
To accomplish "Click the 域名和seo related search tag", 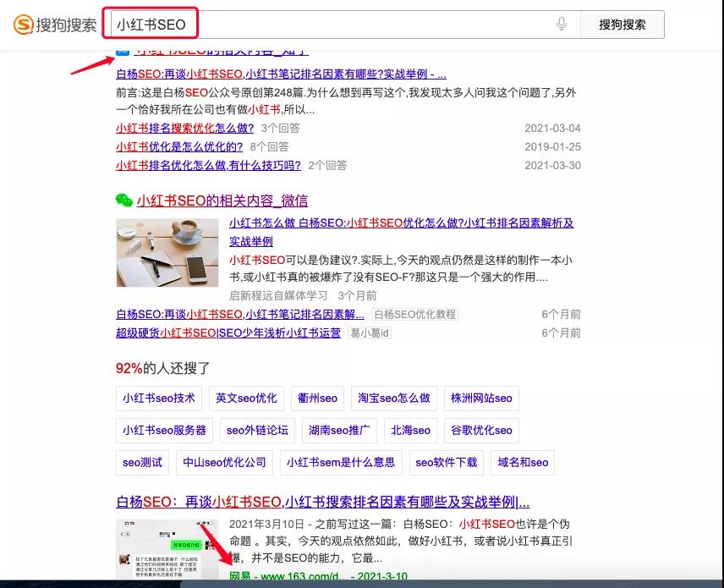I will (x=523, y=463).
